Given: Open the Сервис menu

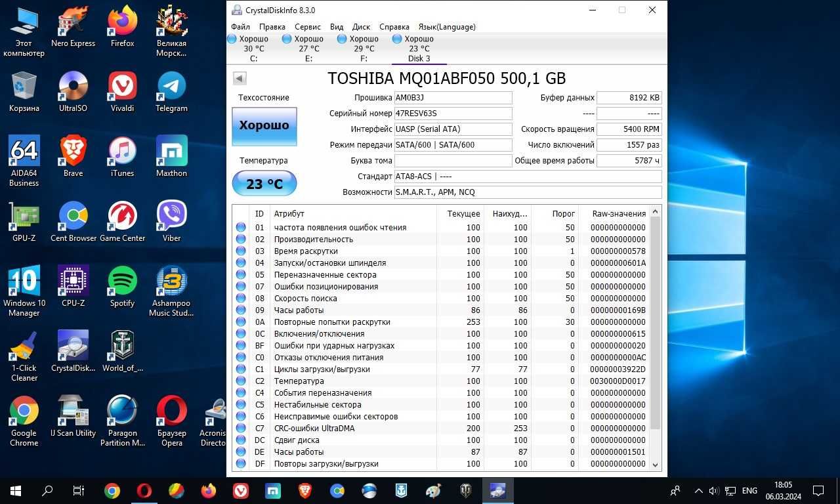Looking at the screenshot, I should tap(308, 27).
